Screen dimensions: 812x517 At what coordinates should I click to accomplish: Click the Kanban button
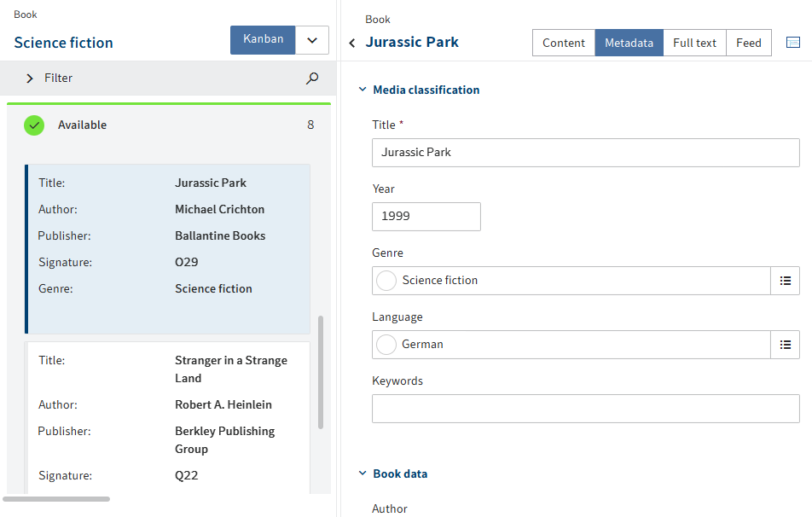[x=263, y=39]
